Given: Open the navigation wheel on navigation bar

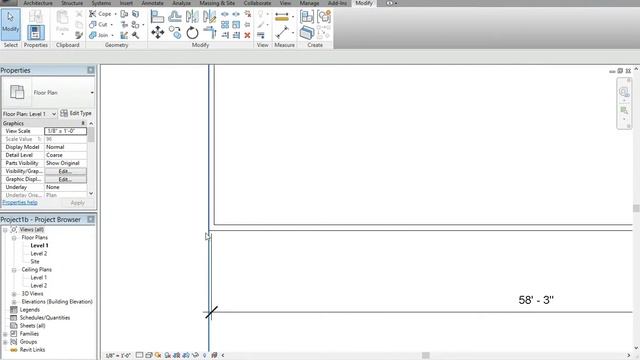Looking at the screenshot, I should tap(624, 92).
